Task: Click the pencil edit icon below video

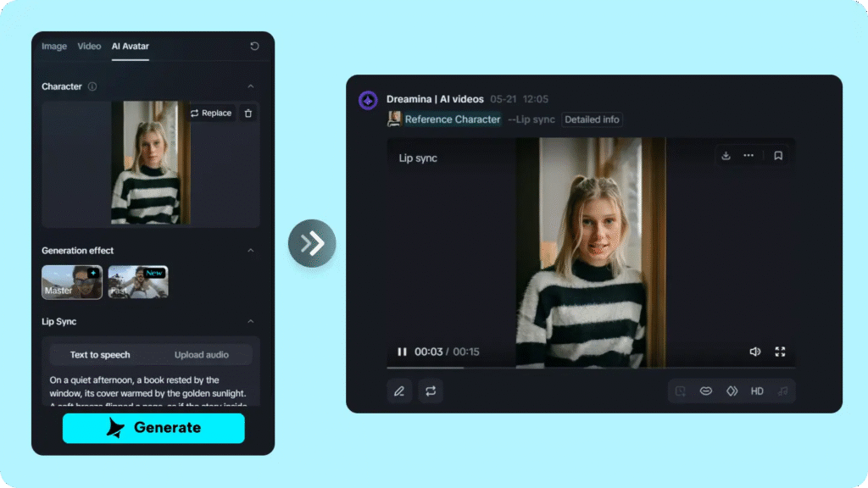Action: click(398, 391)
